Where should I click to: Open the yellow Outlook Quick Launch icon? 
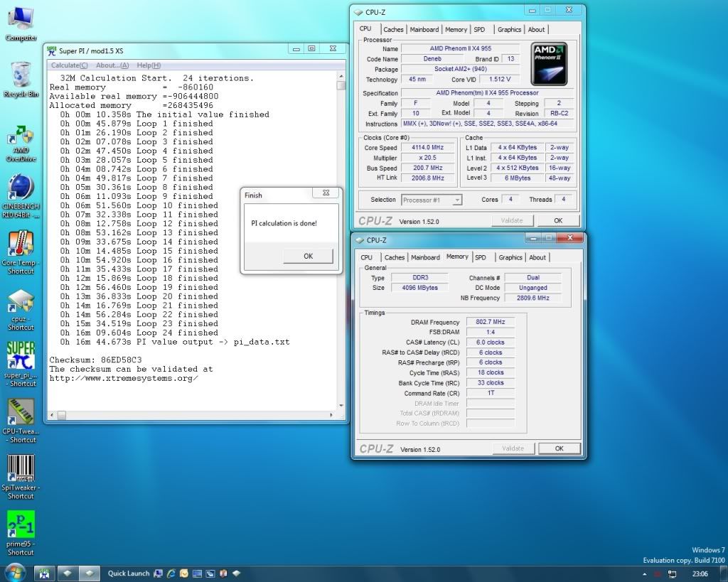tap(184, 573)
